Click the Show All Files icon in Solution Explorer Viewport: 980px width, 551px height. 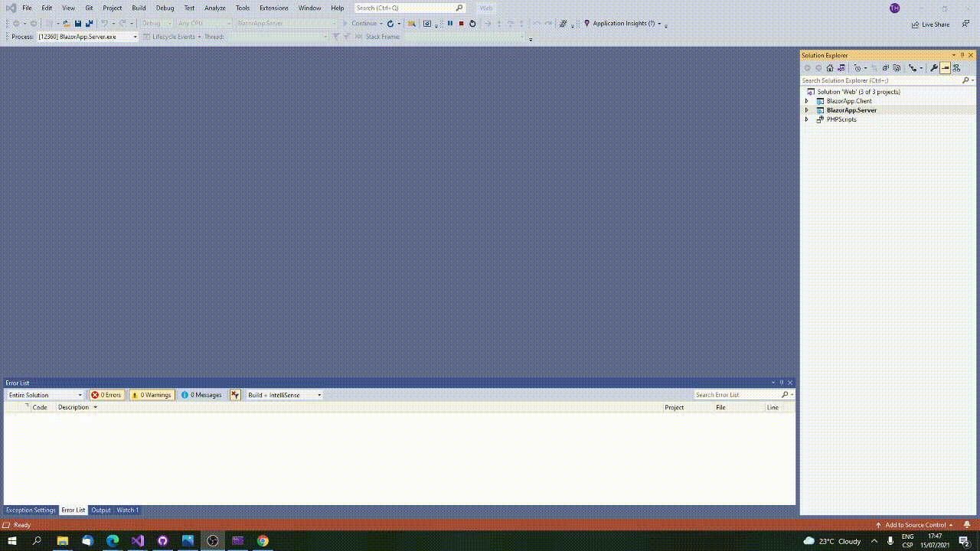[x=897, y=68]
